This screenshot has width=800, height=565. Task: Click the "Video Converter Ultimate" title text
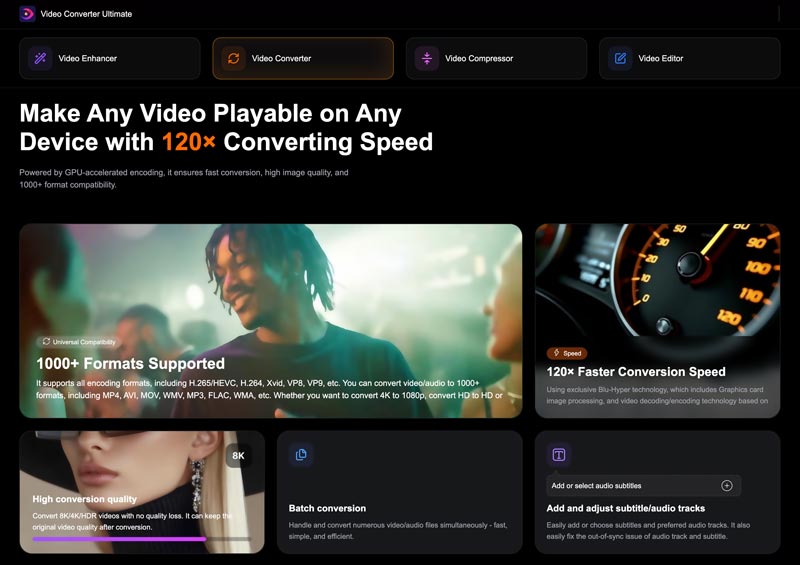pos(86,14)
